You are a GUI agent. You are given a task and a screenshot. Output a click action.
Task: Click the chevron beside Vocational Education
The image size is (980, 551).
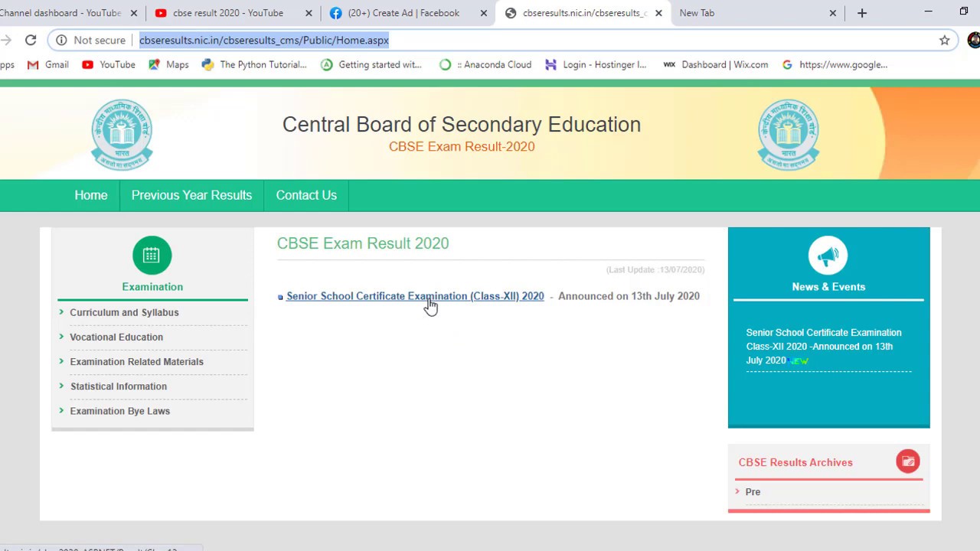point(61,336)
